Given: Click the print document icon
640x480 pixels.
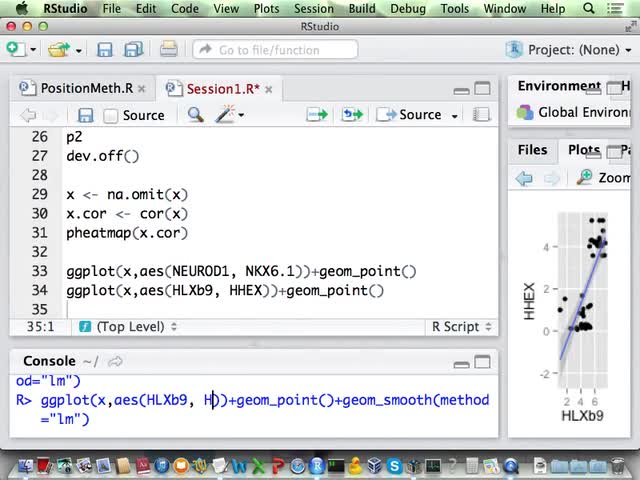Looking at the screenshot, I should click(169, 49).
